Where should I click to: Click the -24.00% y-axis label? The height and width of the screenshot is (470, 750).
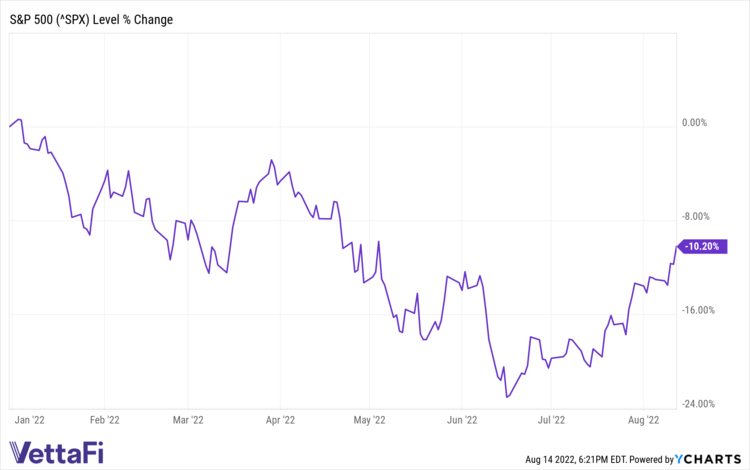(693, 404)
